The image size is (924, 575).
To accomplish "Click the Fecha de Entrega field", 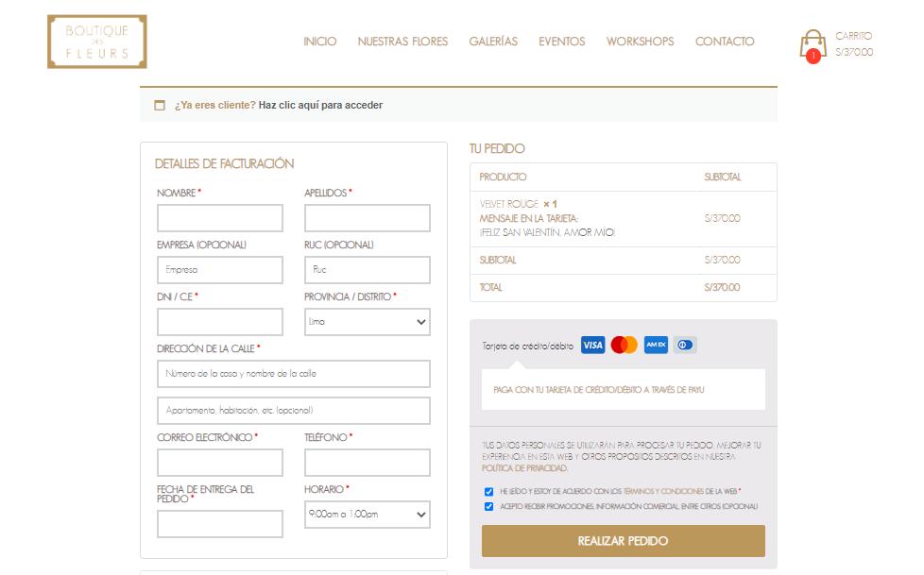I will point(220,524).
